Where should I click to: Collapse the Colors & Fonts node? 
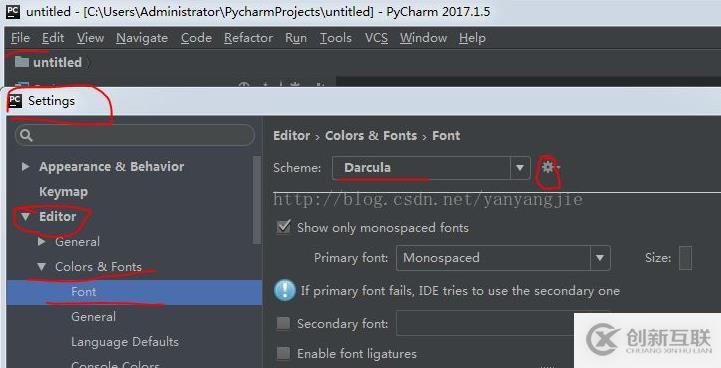pyautogui.click(x=41, y=266)
